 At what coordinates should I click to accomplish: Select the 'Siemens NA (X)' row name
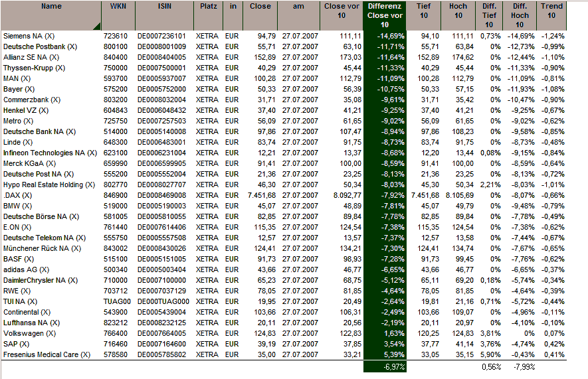29,36
